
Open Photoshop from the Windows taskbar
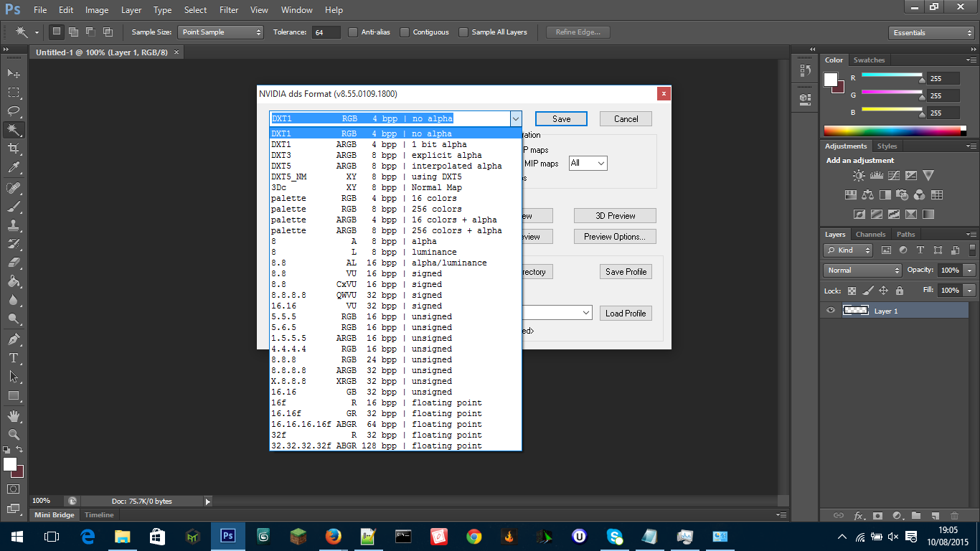228,536
